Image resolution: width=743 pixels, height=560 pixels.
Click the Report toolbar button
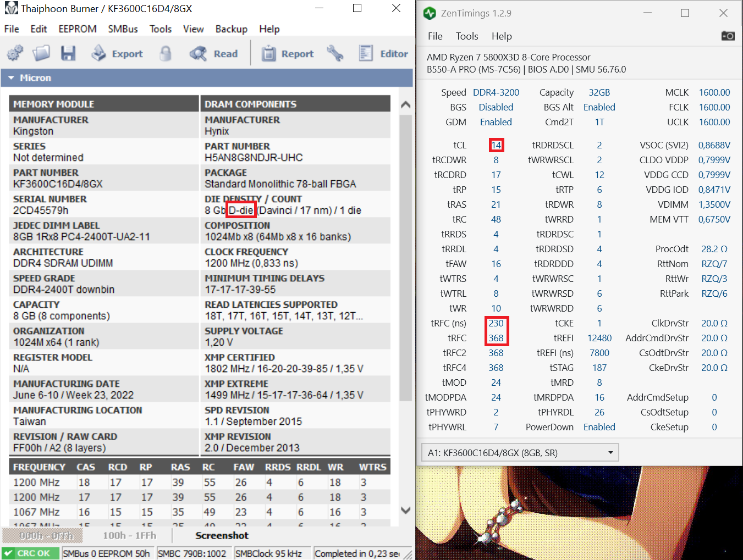point(288,53)
